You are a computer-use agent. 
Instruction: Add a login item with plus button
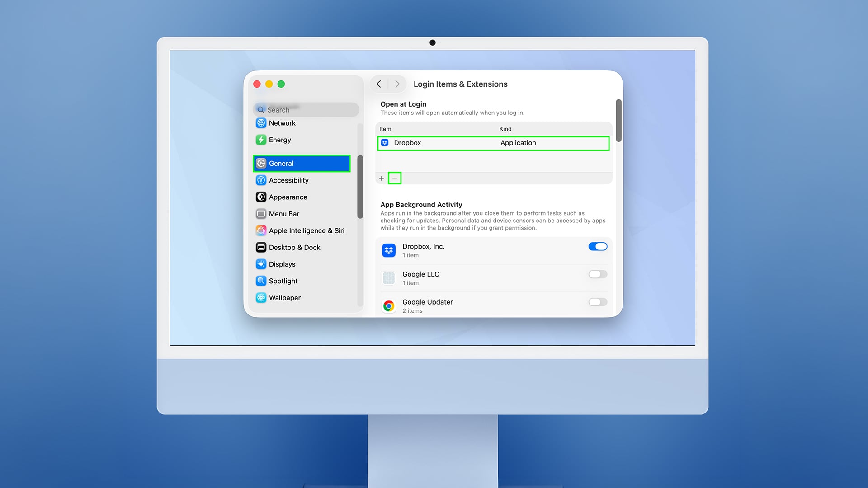tap(382, 178)
